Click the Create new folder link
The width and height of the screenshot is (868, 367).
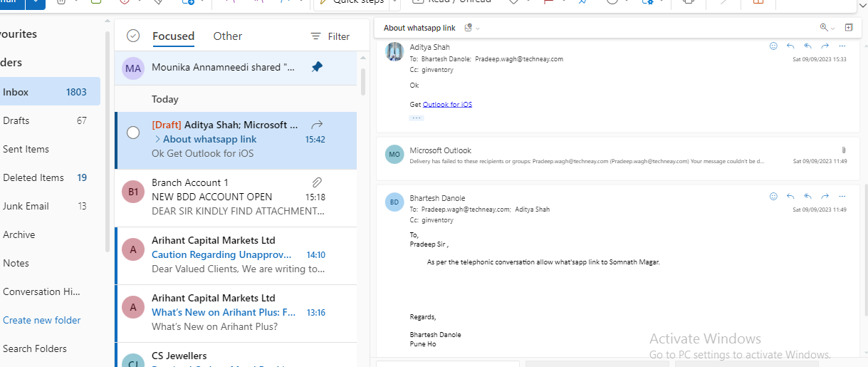42,320
